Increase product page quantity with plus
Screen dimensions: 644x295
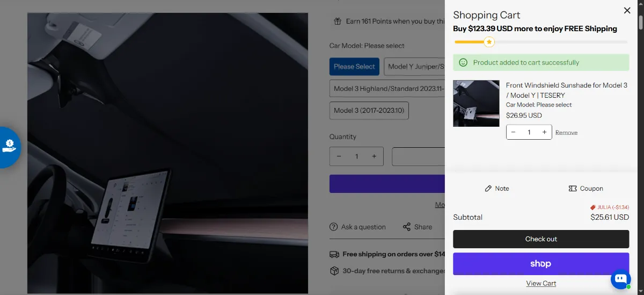374,156
